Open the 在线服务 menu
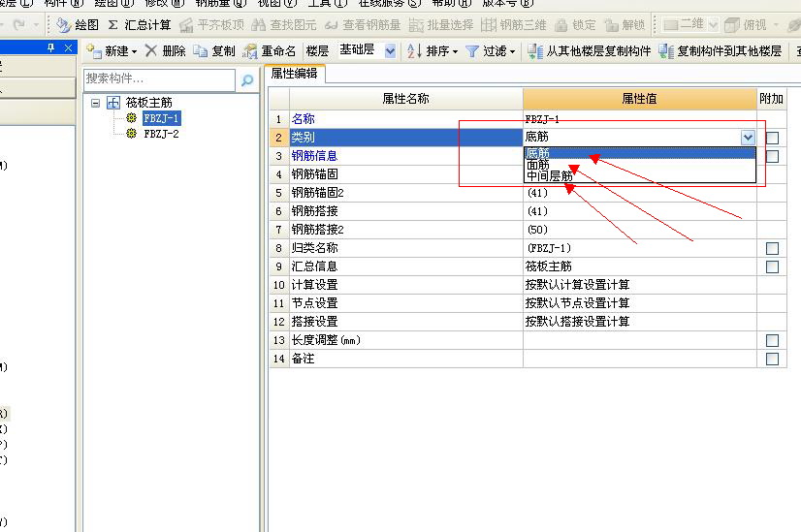This screenshot has width=801, height=532. point(390,3)
